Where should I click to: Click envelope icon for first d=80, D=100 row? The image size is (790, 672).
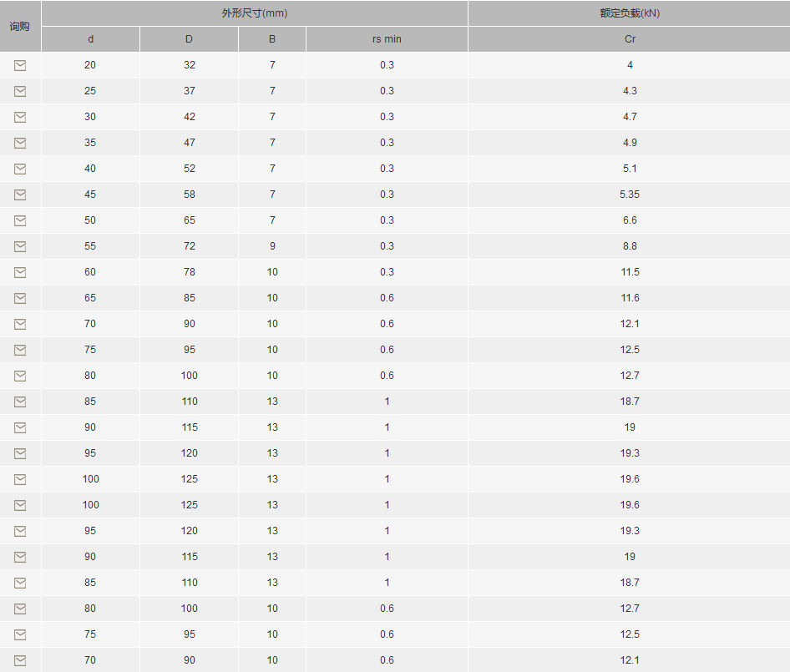tap(20, 376)
